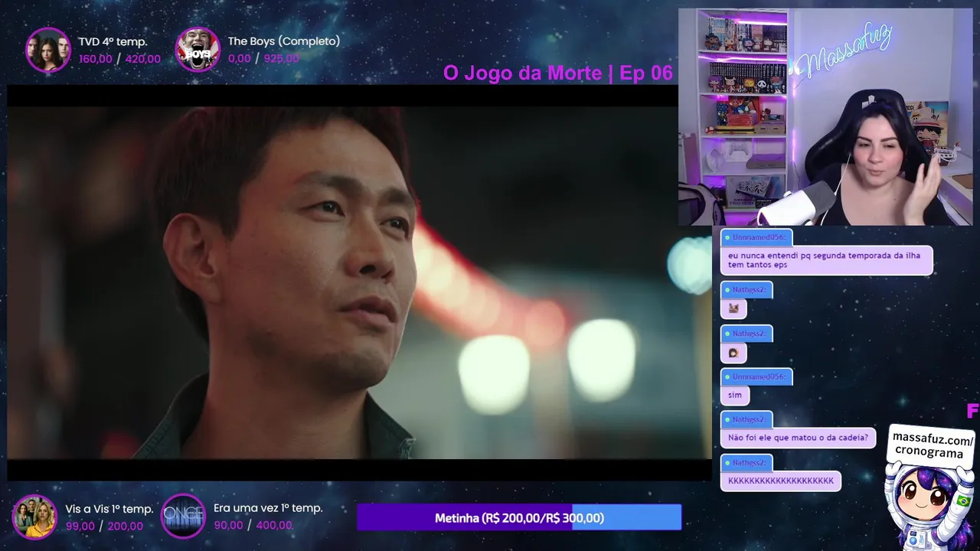Click the 'TVD 4º temp.' label
The image size is (980, 551).
point(113,41)
